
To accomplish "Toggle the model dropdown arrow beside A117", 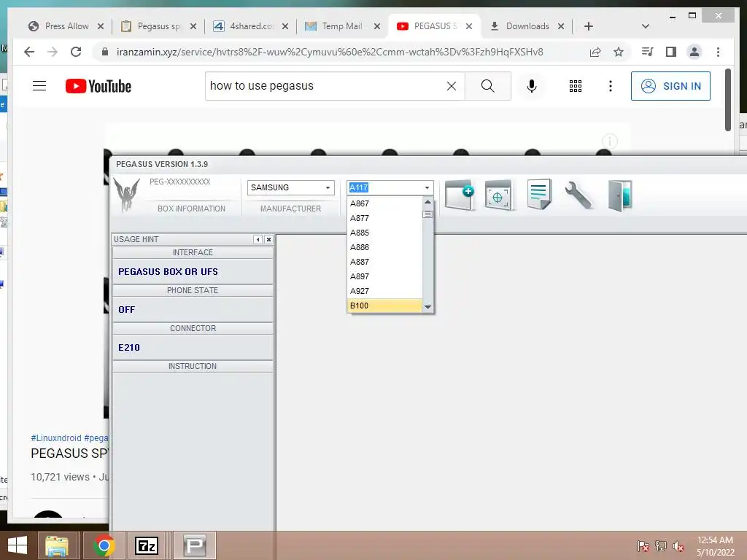I will pyautogui.click(x=427, y=187).
